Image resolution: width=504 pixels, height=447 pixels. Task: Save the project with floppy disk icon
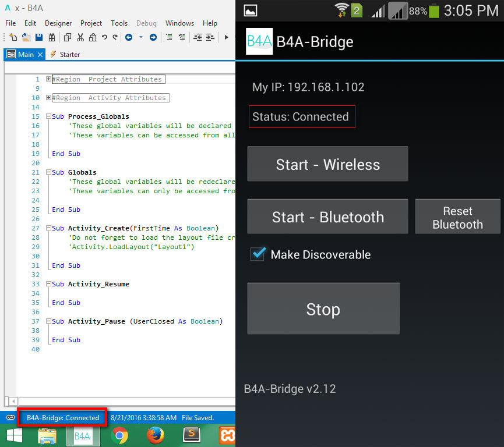39,37
